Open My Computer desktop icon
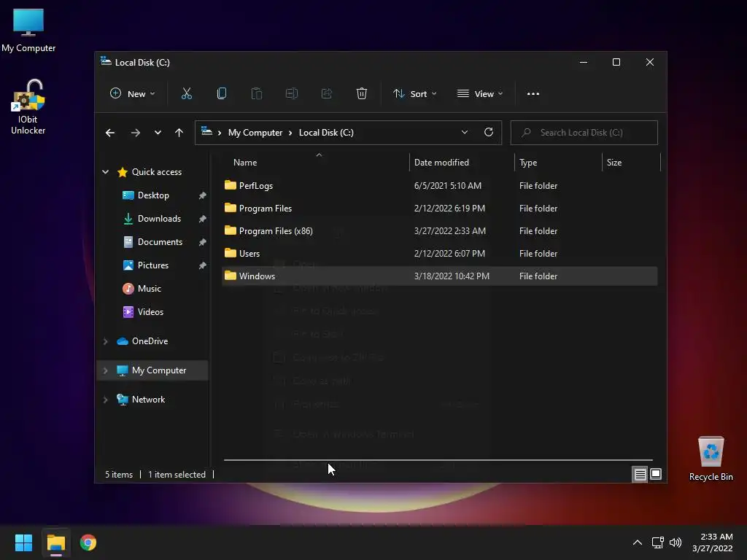The height and width of the screenshot is (560, 747). [x=28, y=30]
